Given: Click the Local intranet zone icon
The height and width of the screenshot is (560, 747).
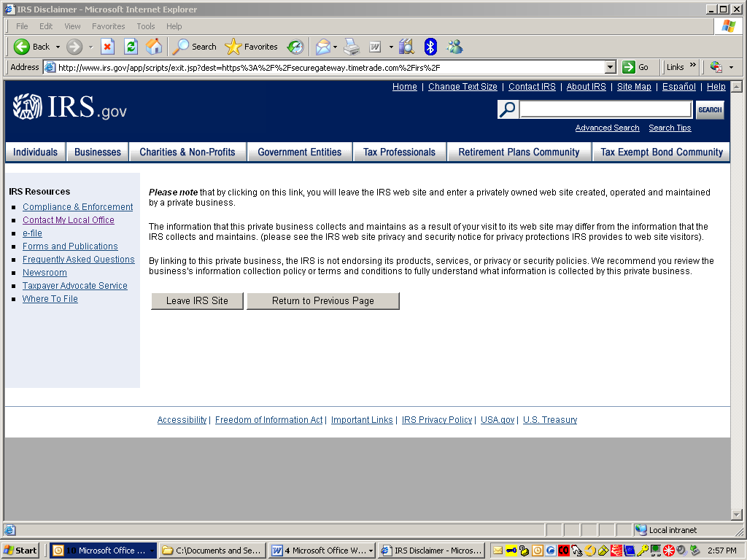Looking at the screenshot, I should click(x=640, y=530).
